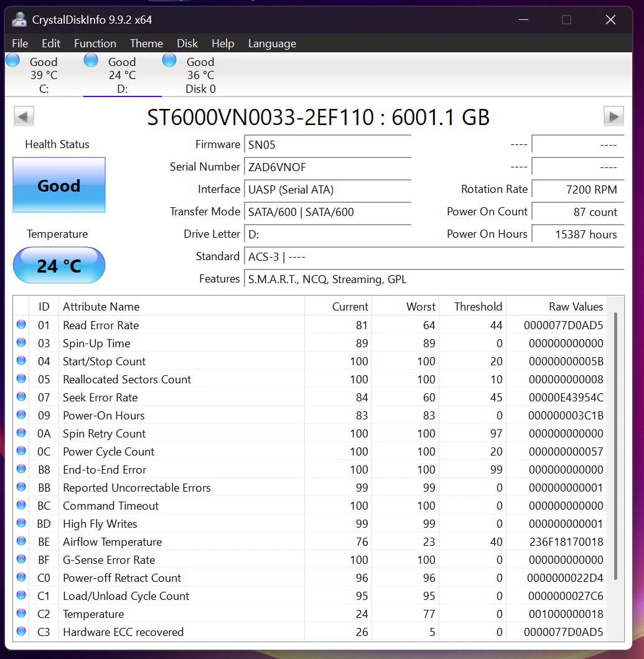Click status dot for Hardware ECC recovered

[x=21, y=632]
